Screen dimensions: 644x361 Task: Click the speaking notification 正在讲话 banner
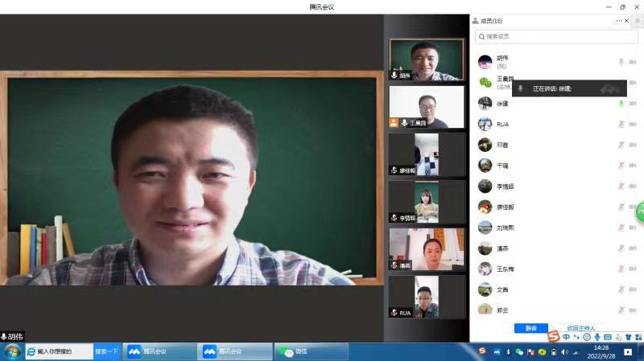point(569,88)
